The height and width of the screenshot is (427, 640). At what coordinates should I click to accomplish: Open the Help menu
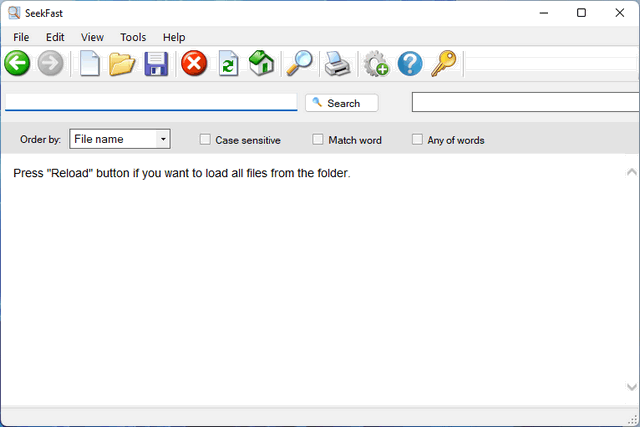[174, 37]
